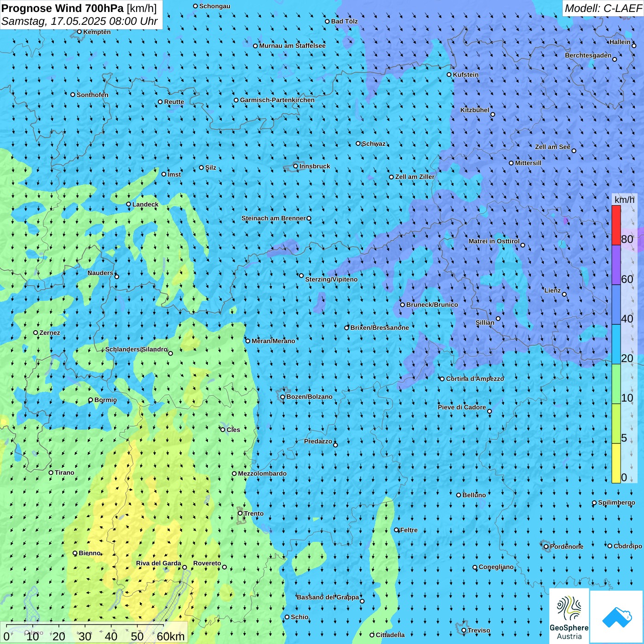Click the Trento city marker
Viewport: 644px width, 644px height.
240,513
